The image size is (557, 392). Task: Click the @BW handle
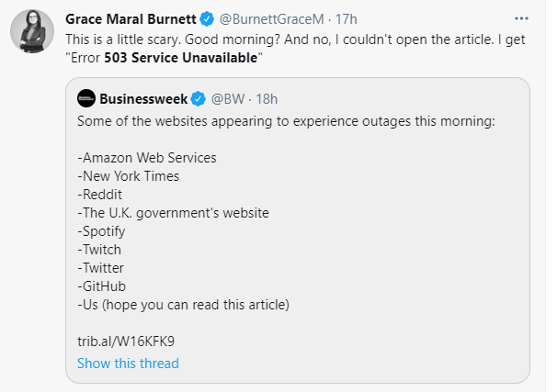228,98
